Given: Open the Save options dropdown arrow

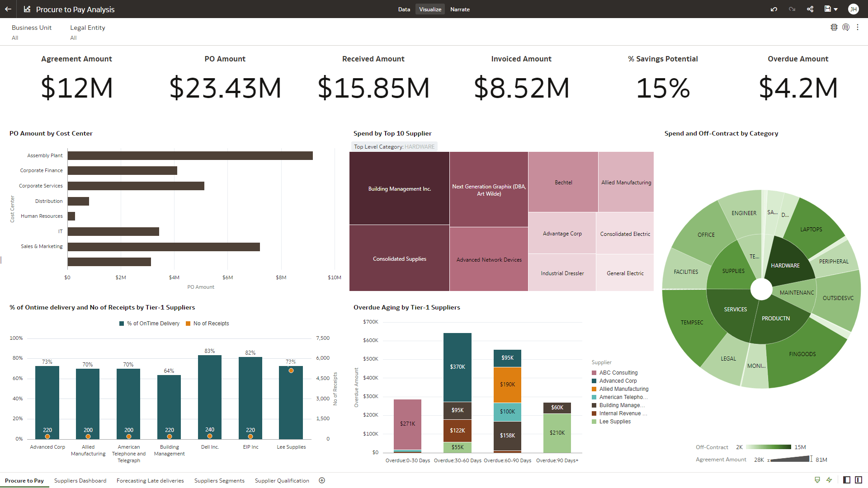Looking at the screenshot, I should pyautogui.click(x=837, y=9).
